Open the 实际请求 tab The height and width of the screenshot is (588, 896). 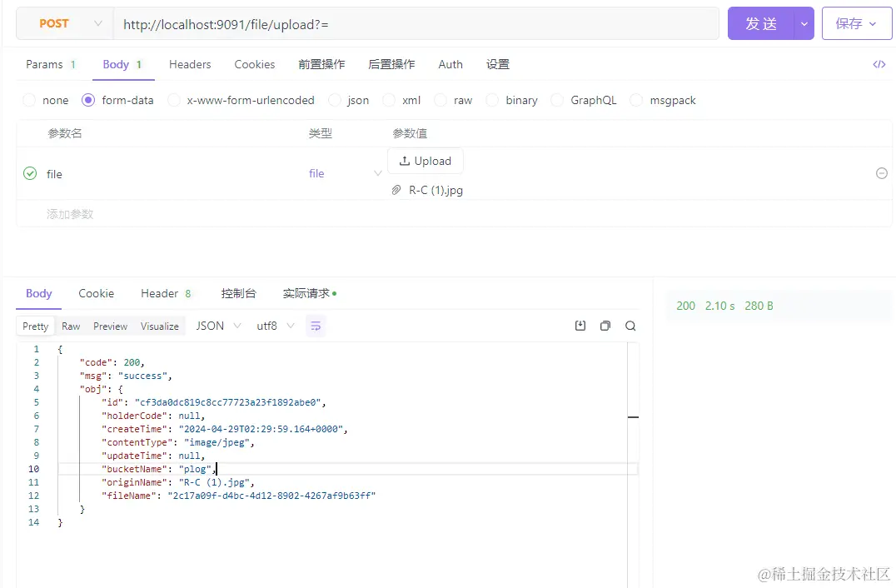tap(309, 293)
